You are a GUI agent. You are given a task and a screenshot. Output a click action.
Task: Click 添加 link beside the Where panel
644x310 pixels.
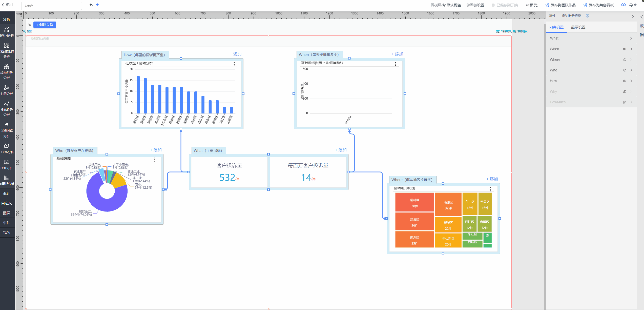coord(492,179)
